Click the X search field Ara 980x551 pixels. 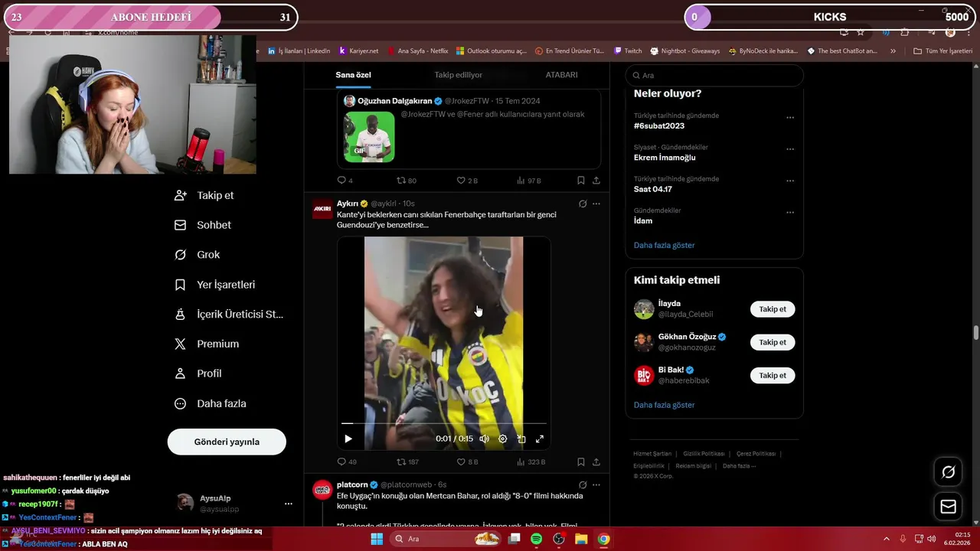714,75
